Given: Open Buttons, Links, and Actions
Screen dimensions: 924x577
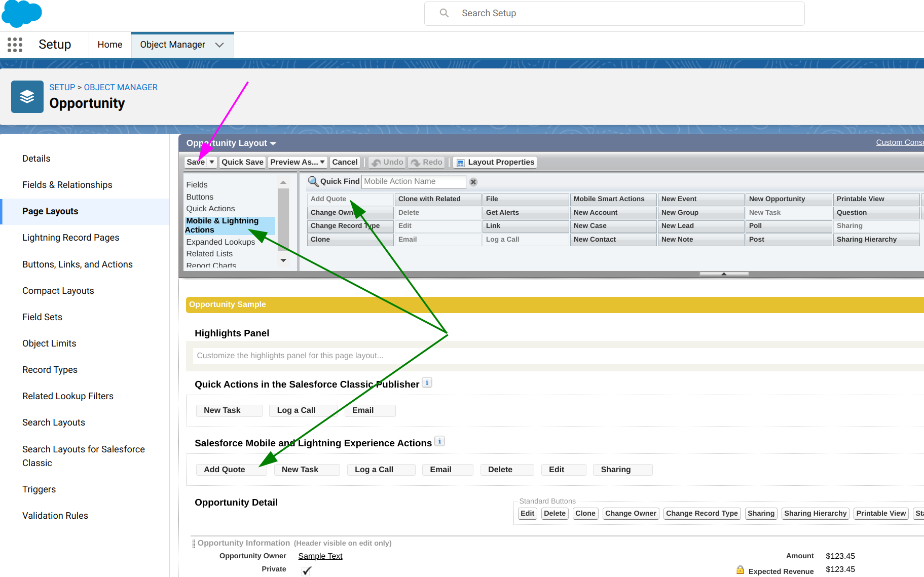Looking at the screenshot, I should click(x=78, y=264).
